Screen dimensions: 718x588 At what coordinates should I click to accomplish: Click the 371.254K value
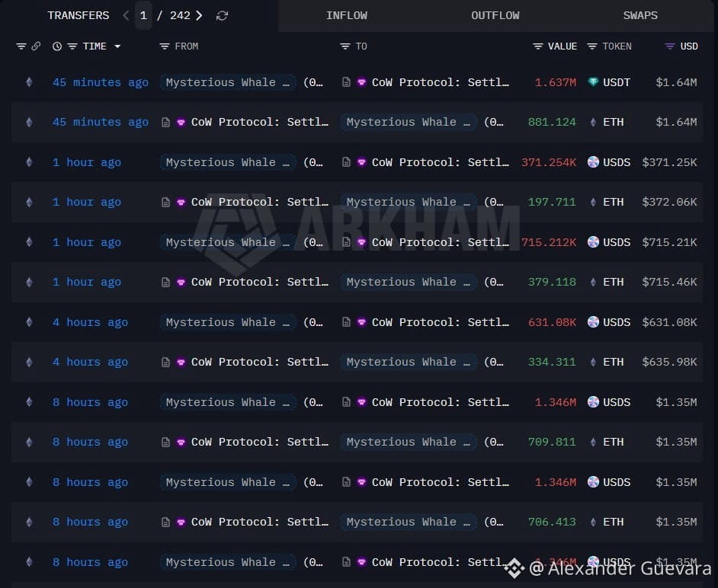click(x=549, y=162)
